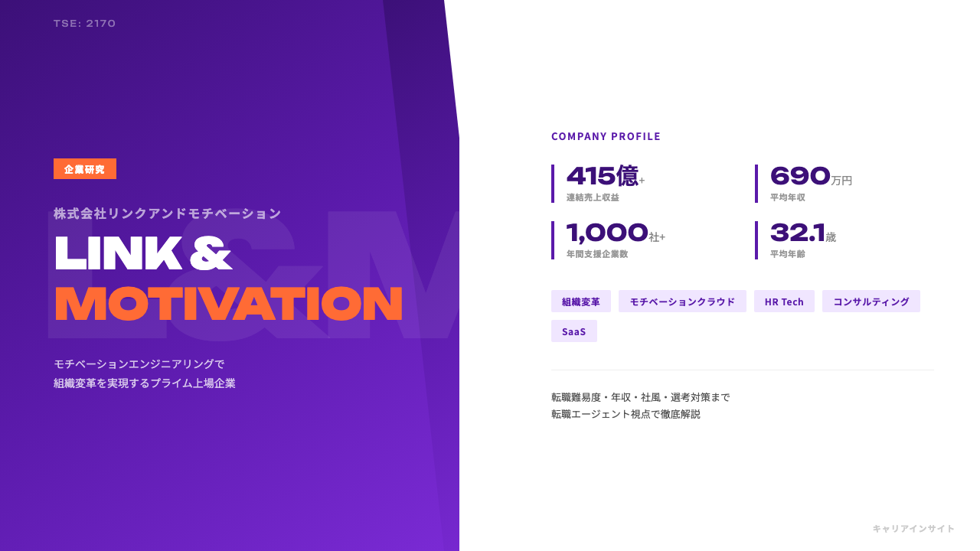
Task: Click the 690万円 salary figure
Action: 811,176
